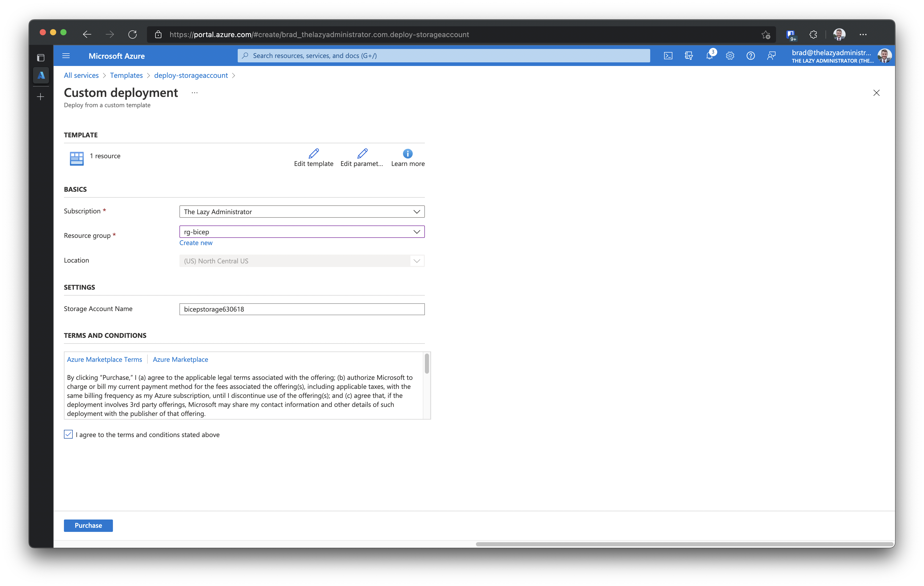Add page to favorites star icon

pyautogui.click(x=765, y=35)
